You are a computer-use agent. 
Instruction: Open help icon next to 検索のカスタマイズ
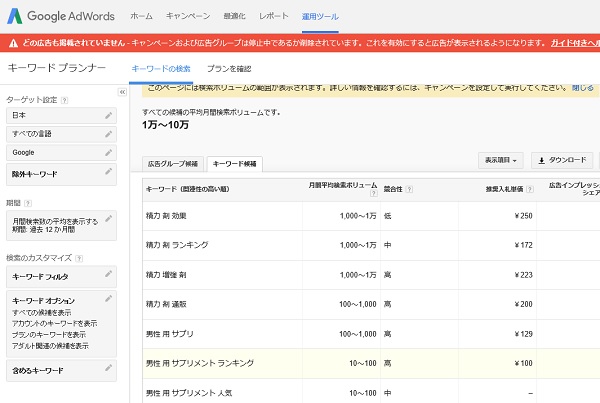[x=79, y=258]
